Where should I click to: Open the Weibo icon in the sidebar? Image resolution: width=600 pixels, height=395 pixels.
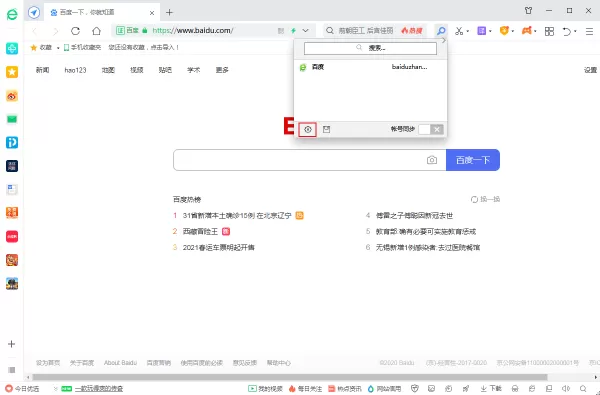(12, 96)
